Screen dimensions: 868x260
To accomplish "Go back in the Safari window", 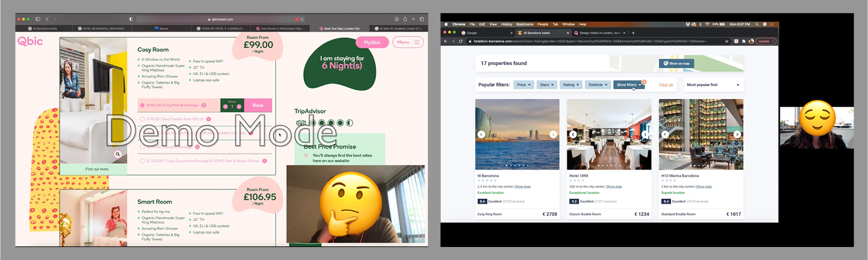I will coord(48,19).
